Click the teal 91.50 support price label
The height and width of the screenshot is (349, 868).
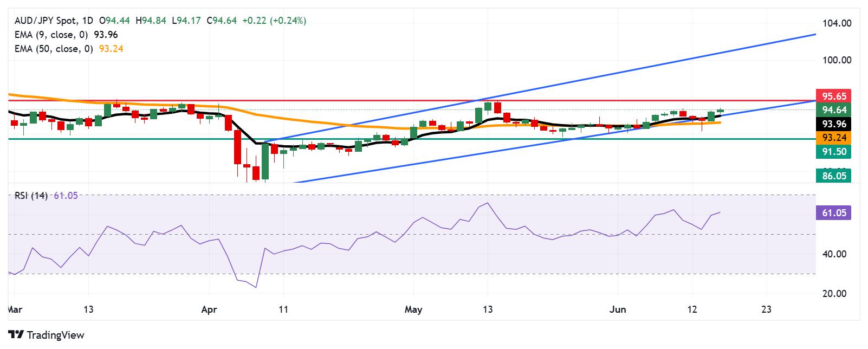[x=833, y=152]
